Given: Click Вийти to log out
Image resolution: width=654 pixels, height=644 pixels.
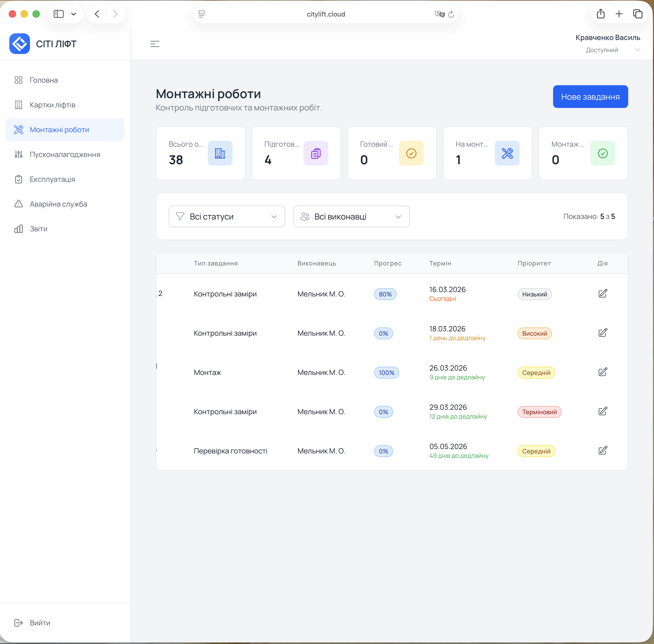Looking at the screenshot, I should tap(39, 623).
